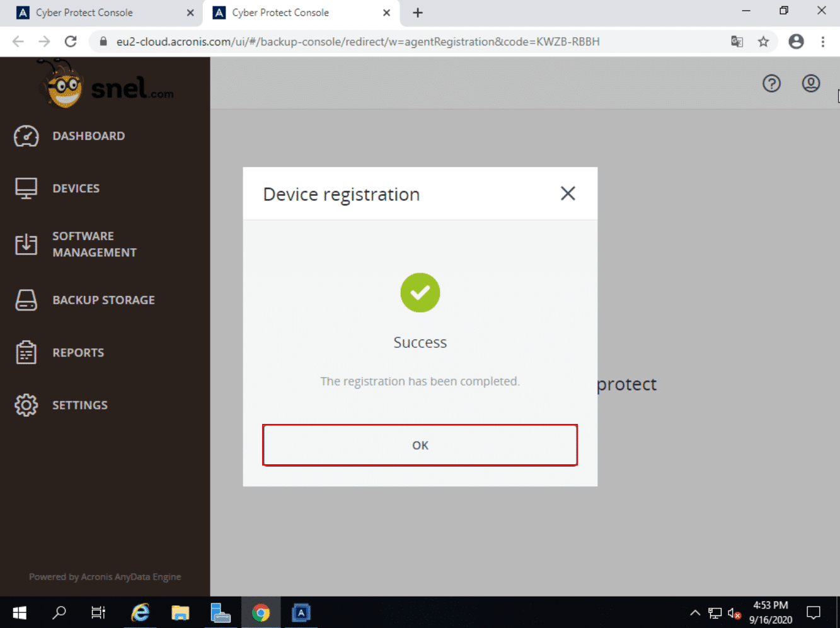Launch Internet Explorer from taskbar
This screenshot has width=840, height=628.
(140, 612)
